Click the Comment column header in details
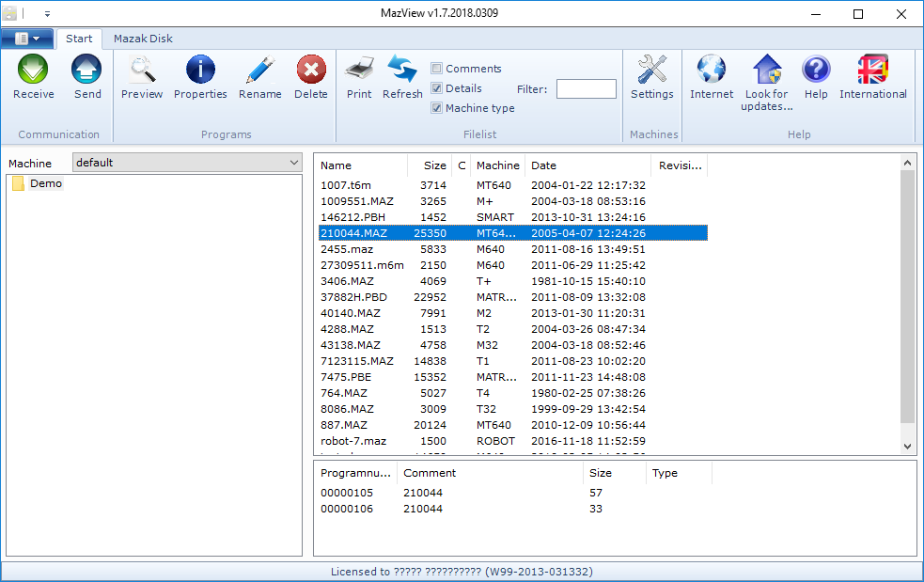Screen dimensions: 924x582 click(x=491, y=473)
